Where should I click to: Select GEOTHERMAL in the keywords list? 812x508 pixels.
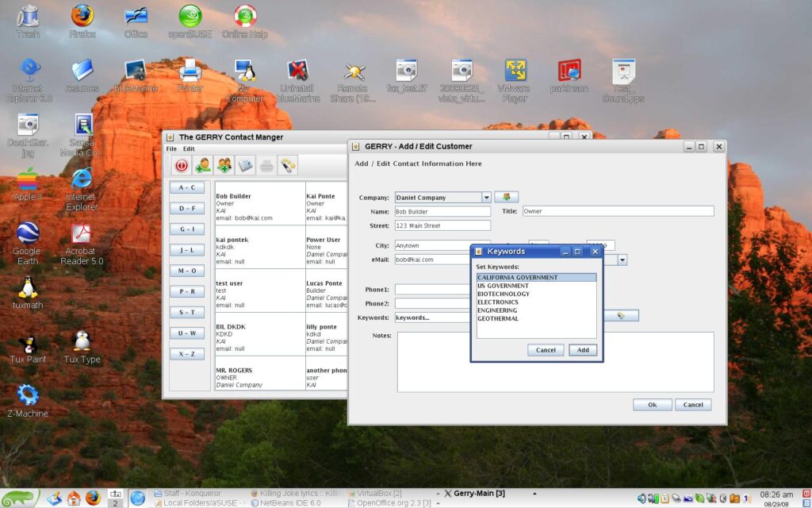[498, 319]
